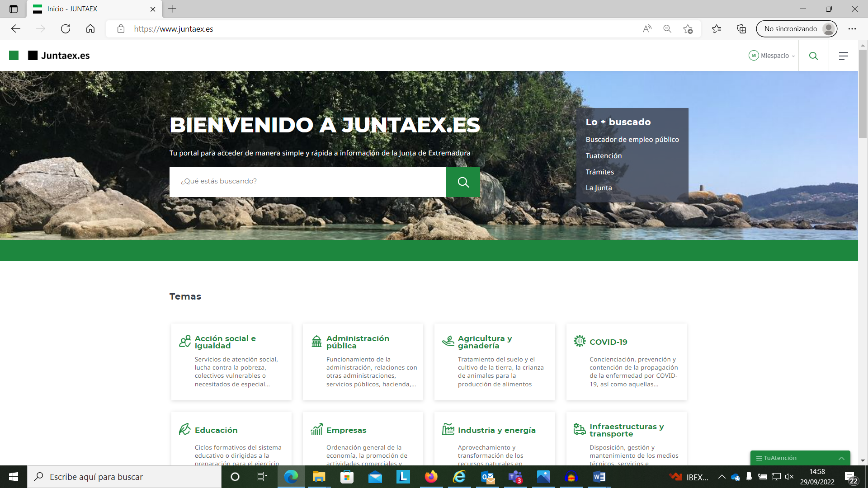Open the La Junta link
This screenshot has height=488, width=868.
tap(599, 188)
